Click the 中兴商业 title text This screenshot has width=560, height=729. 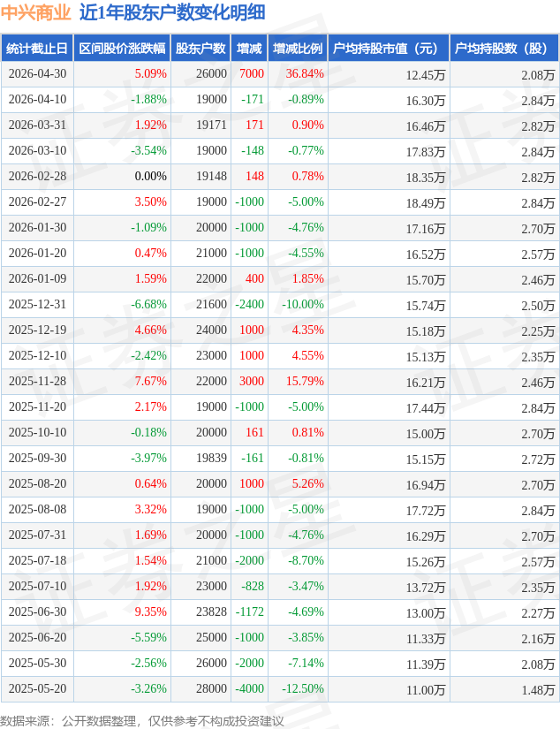point(36,12)
